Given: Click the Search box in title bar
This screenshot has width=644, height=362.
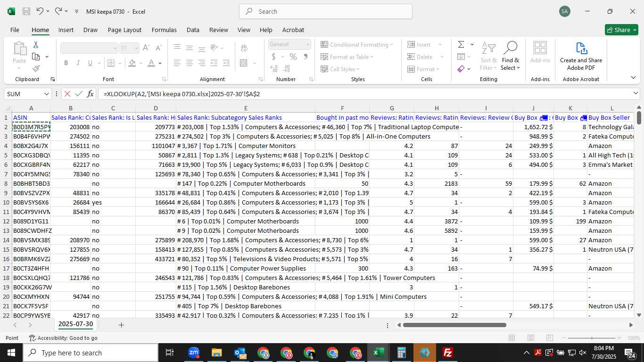Looking at the screenshot, I should click(x=326, y=11).
